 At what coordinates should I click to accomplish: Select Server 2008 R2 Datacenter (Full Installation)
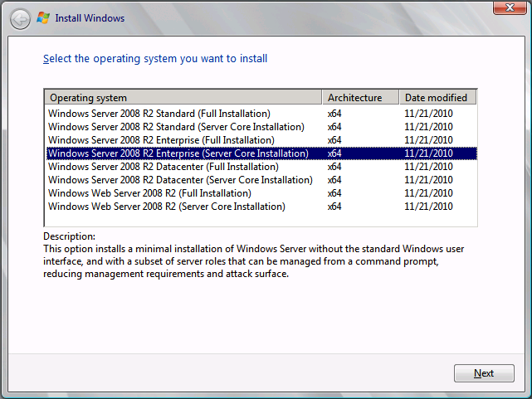pos(163,167)
